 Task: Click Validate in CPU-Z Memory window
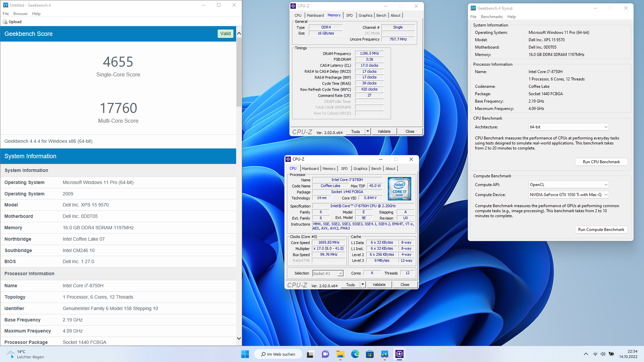click(384, 131)
